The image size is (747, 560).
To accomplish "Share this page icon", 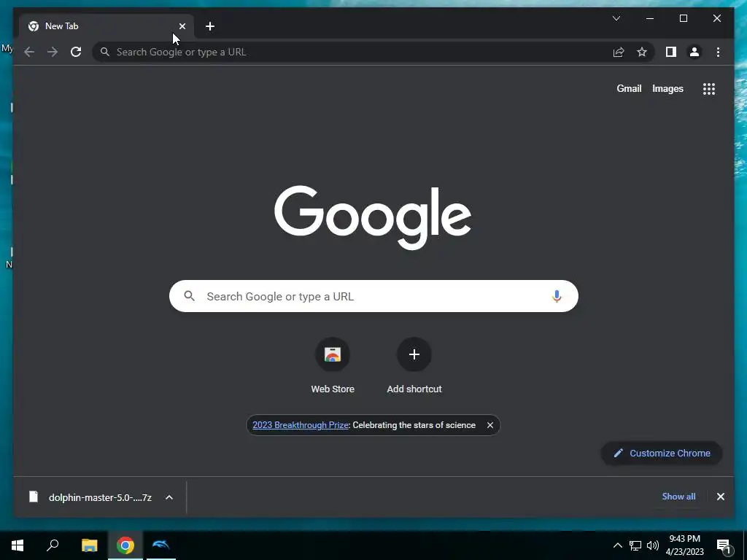I will 619,52.
